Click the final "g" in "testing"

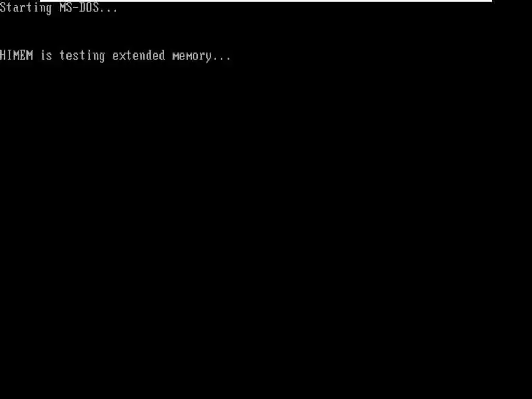[x=102, y=57]
